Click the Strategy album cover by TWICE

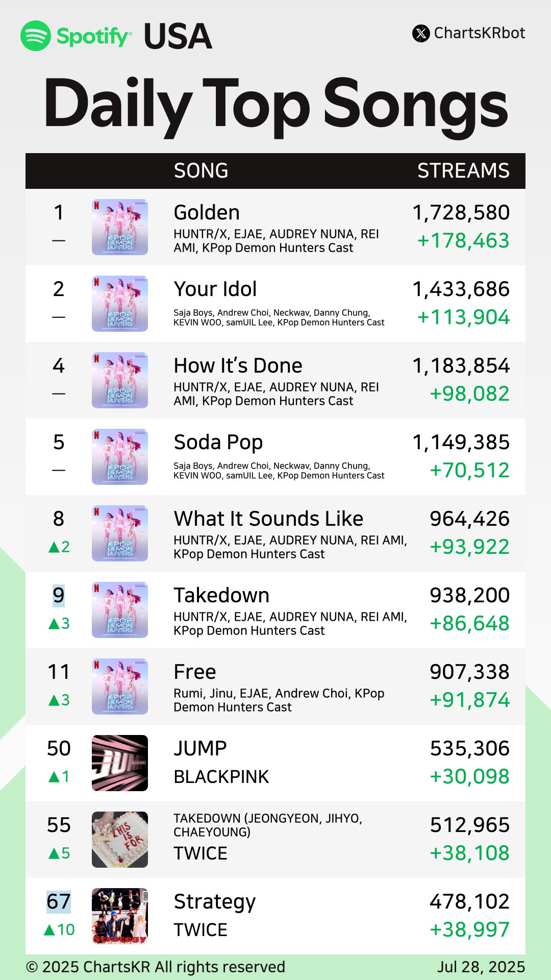point(120,916)
